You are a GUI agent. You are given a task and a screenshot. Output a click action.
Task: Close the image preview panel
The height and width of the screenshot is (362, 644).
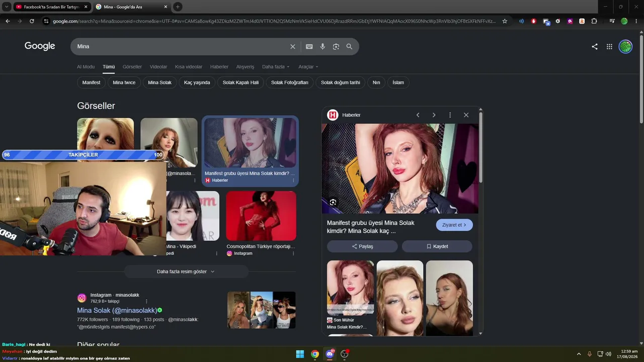pos(466,115)
